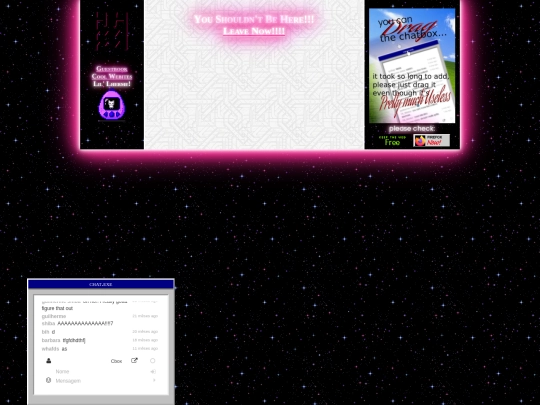Open the Guestbook link in sidebar
540x405 pixels.
tap(112, 69)
